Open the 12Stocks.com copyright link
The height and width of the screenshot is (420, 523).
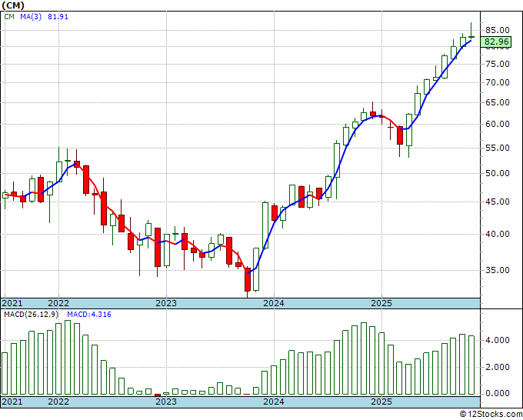click(491, 415)
